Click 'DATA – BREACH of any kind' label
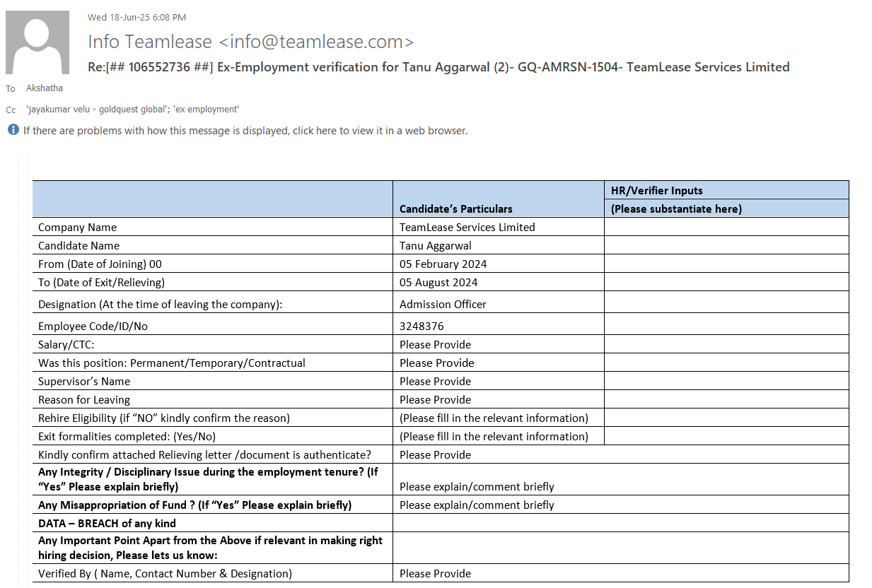The height and width of the screenshot is (588, 872). tap(107, 523)
